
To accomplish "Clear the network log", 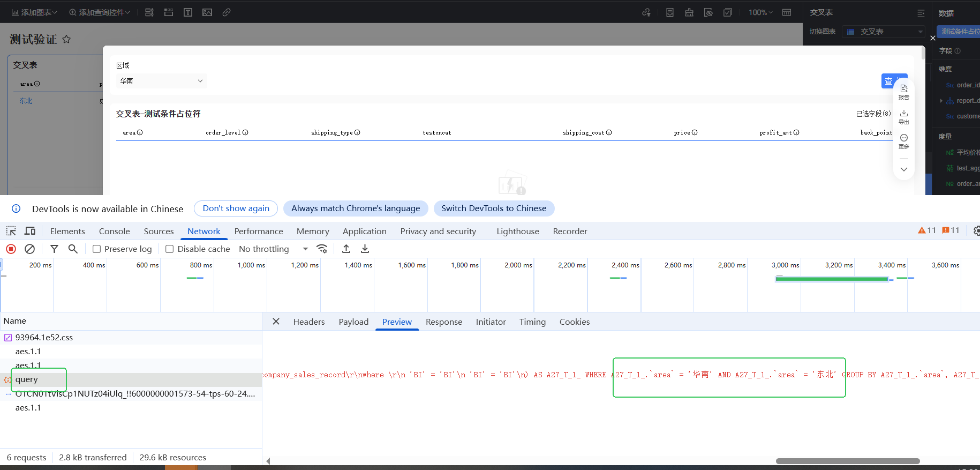I will (30, 249).
